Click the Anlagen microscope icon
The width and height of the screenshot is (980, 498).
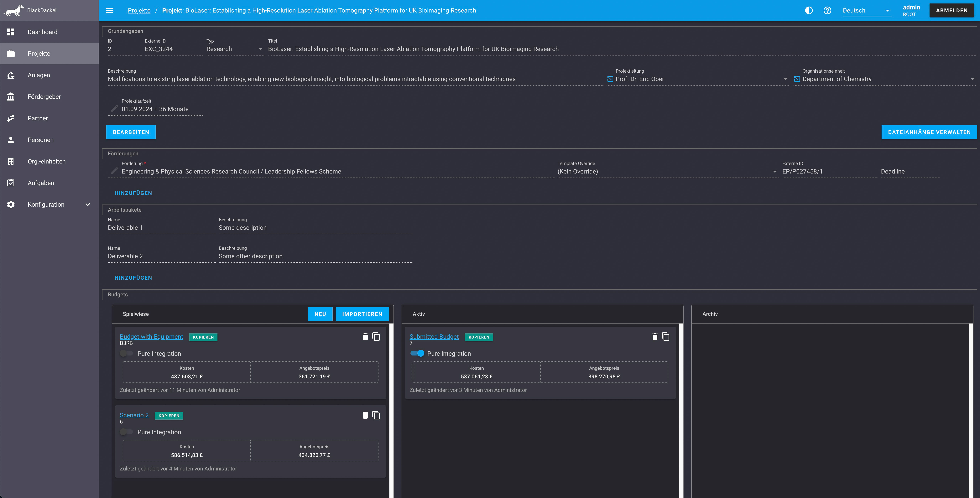click(x=11, y=75)
